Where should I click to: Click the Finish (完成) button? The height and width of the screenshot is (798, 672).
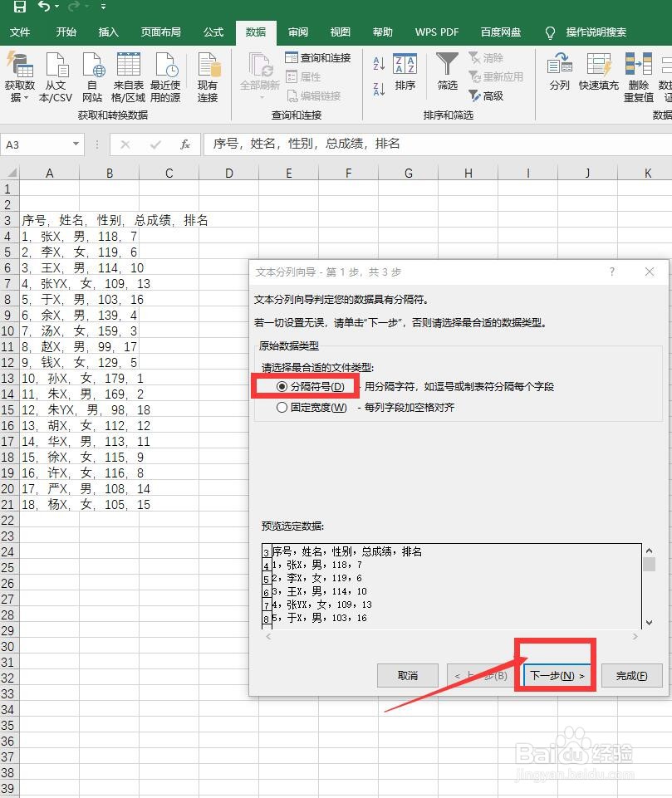point(632,676)
